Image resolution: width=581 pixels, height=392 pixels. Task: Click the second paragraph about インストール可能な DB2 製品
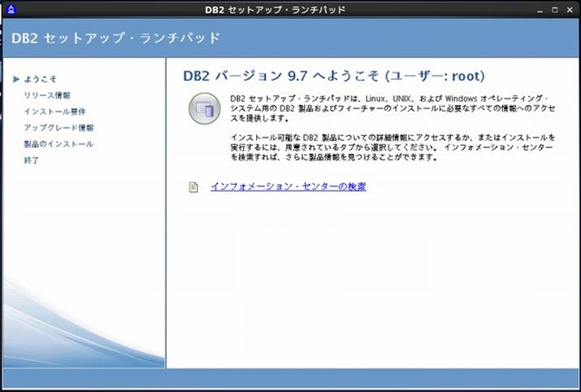(390, 146)
